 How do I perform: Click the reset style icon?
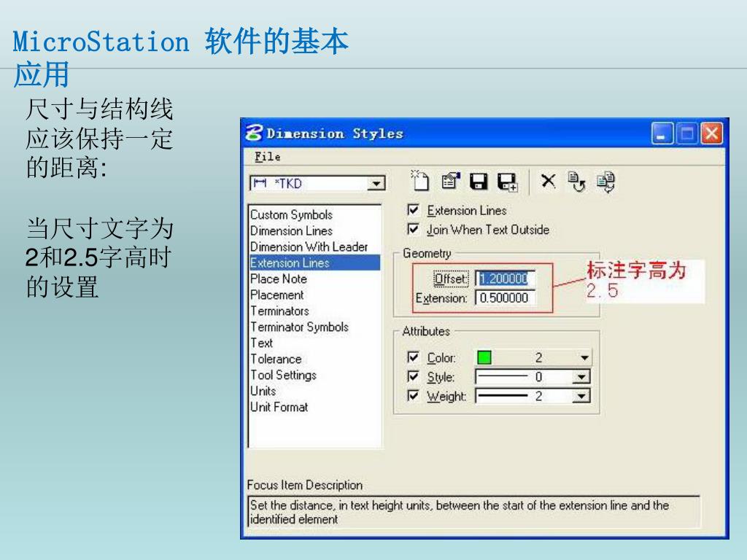[576, 182]
